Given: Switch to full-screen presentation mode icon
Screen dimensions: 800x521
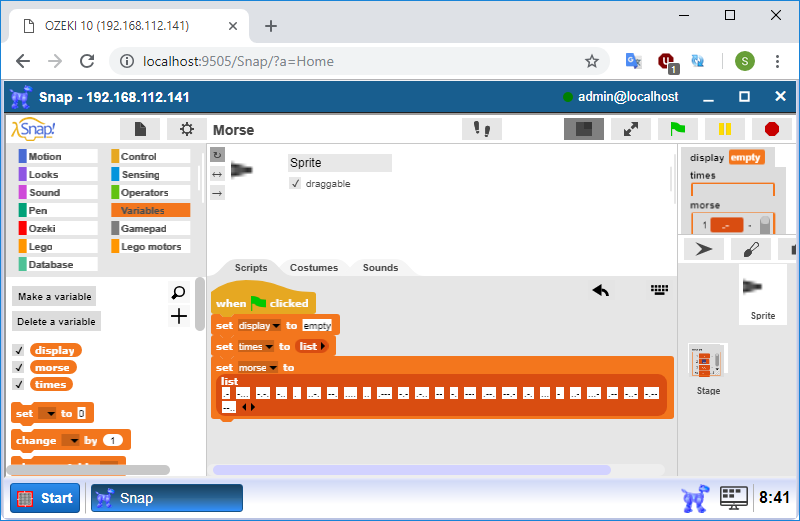Looking at the screenshot, I should pos(631,129).
